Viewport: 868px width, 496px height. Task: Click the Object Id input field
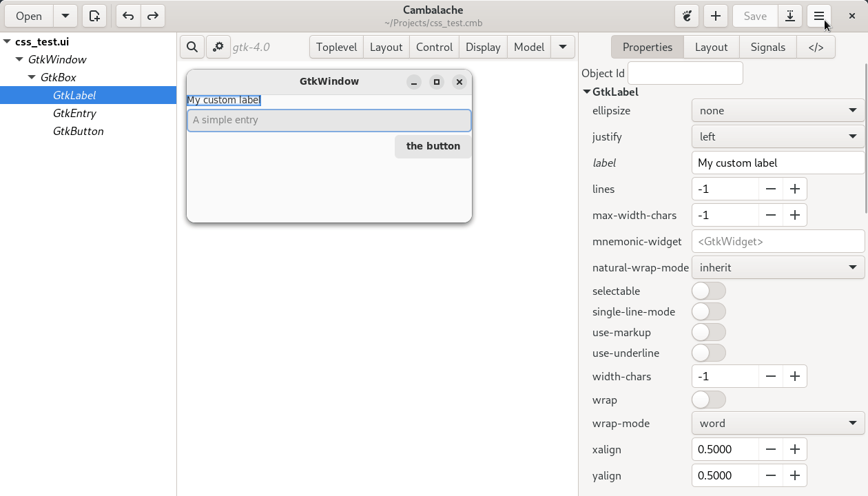(685, 73)
